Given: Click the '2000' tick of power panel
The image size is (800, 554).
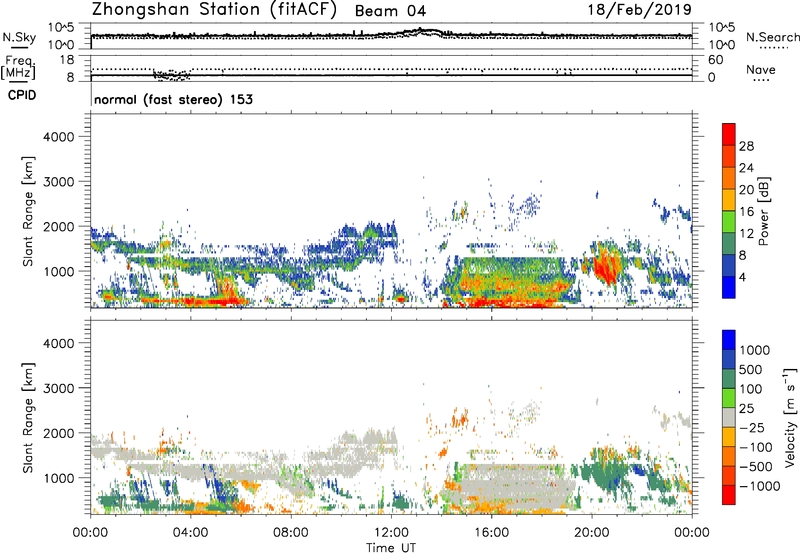Looking at the screenshot, I should [58, 227].
